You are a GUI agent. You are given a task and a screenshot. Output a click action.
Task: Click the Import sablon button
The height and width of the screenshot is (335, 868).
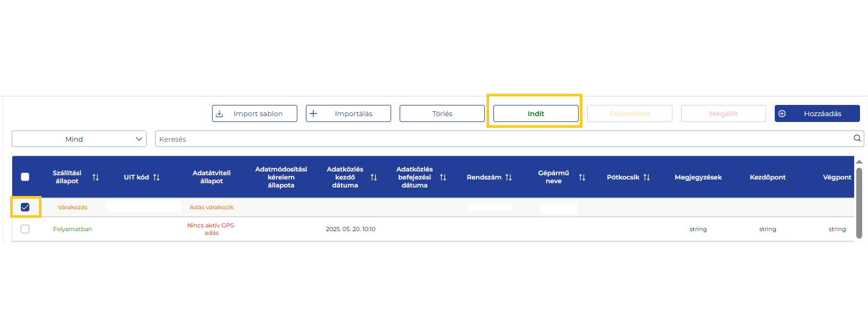click(x=254, y=113)
